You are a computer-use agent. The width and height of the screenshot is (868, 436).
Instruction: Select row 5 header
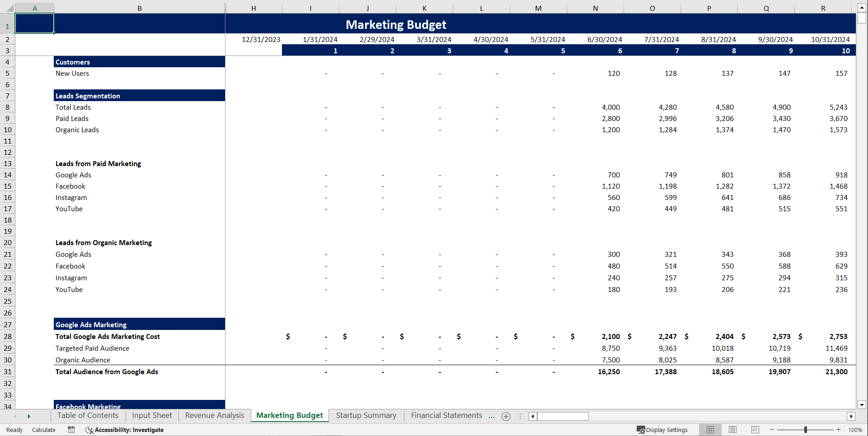pos(7,73)
